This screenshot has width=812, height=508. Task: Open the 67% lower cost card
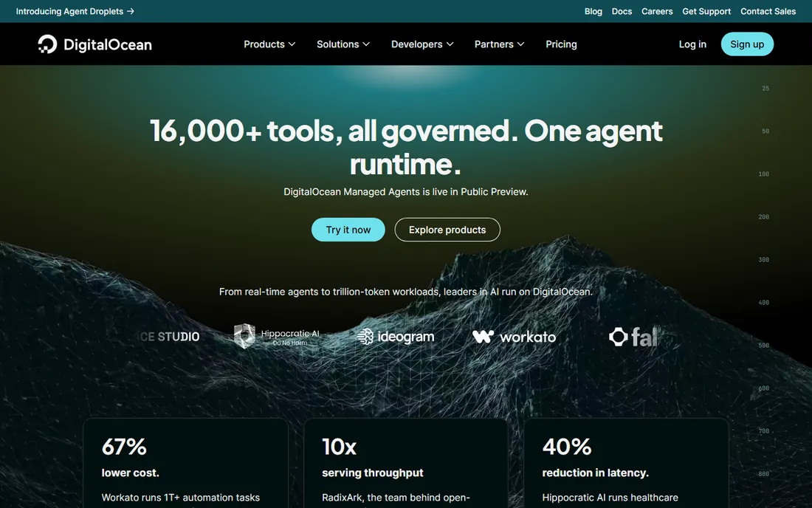click(x=185, y=463)
